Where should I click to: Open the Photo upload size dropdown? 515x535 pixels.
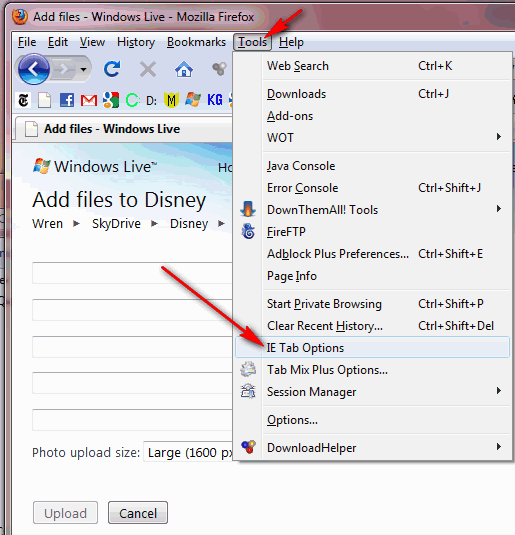coord(189,452)
